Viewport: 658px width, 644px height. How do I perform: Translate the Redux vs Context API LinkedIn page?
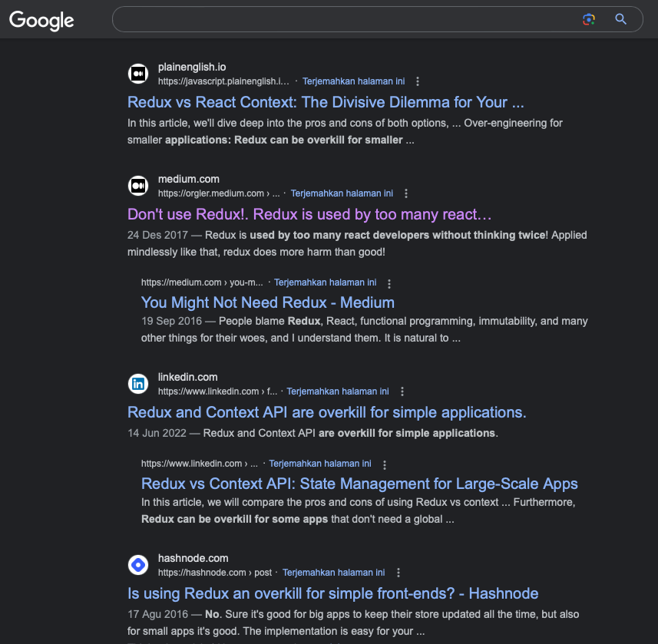pos(320,464)
